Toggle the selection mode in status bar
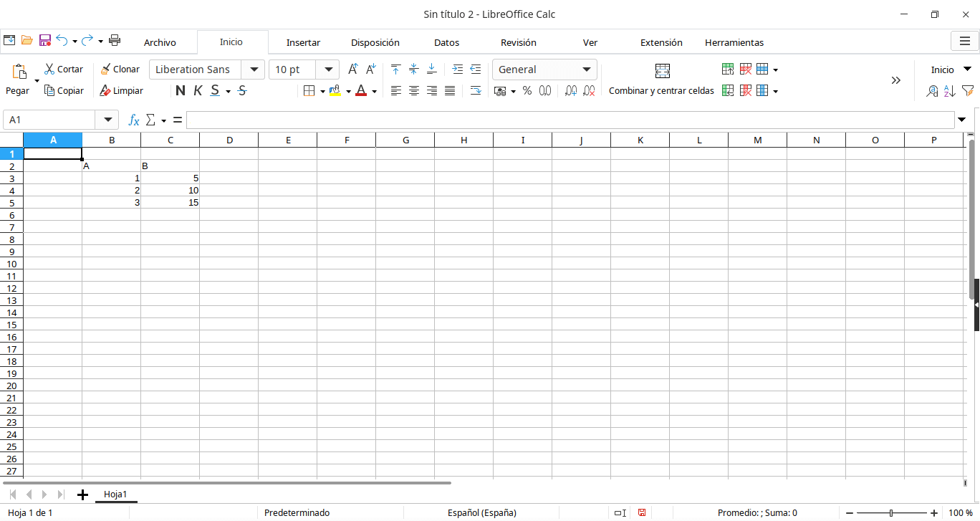 [620, 512]
